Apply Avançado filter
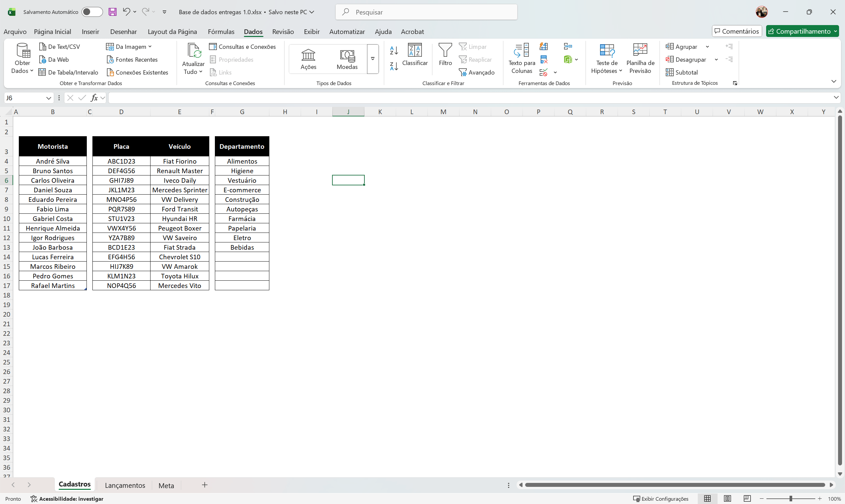The width and height of the screenshot is (845, 504). point(477,72)
